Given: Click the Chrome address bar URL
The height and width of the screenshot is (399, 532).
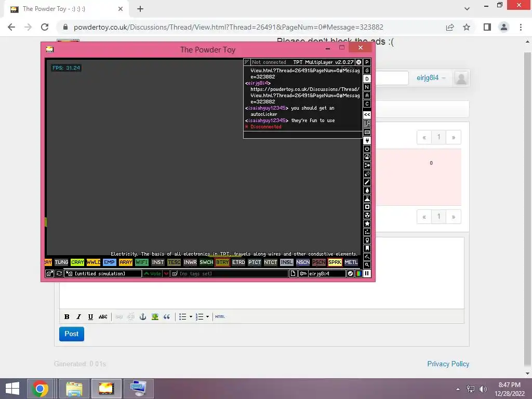Looking at the screenshot, I should tap(228, 27).
